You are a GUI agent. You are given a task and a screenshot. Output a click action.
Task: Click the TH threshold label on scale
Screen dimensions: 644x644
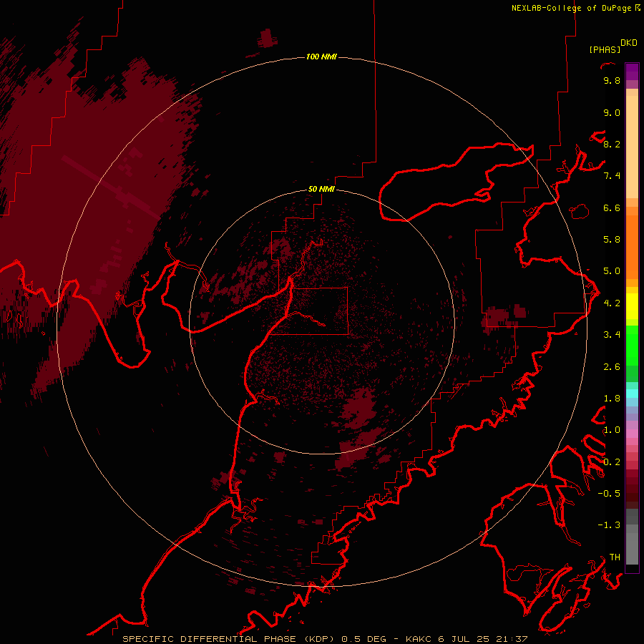point(615,557)
